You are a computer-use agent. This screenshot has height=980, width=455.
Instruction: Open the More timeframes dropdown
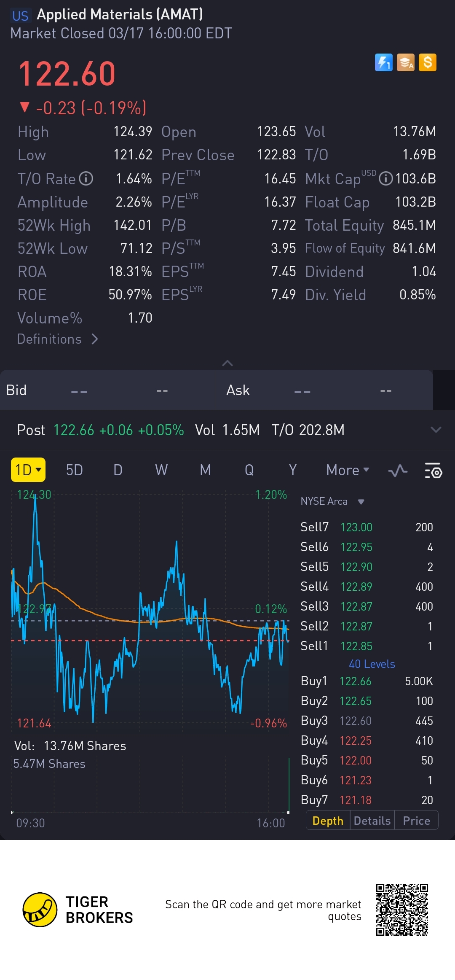coord(348,470)
